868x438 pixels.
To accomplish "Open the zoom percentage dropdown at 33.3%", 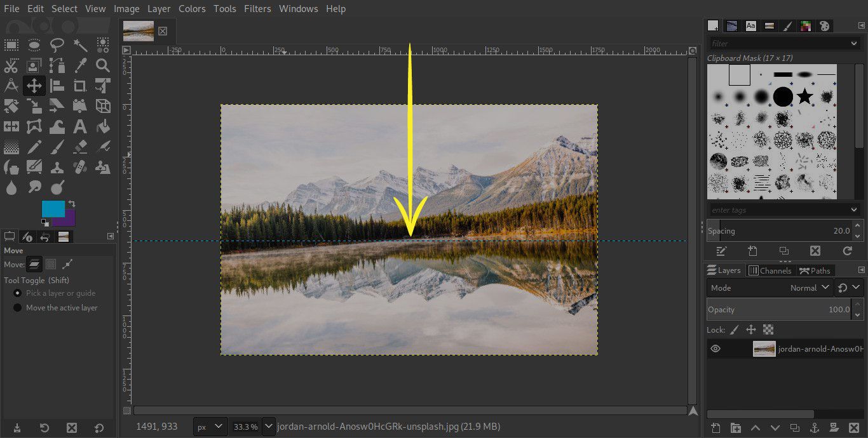I will [x=268, y=427].
